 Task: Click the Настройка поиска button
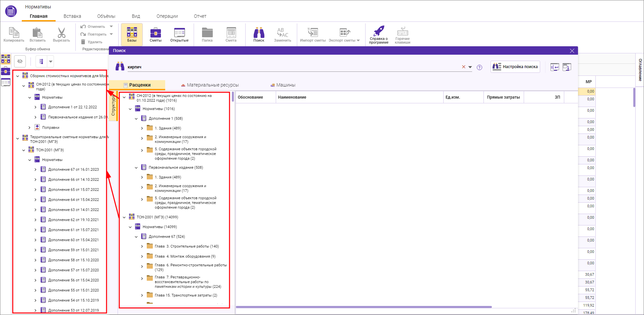(515, 67)
